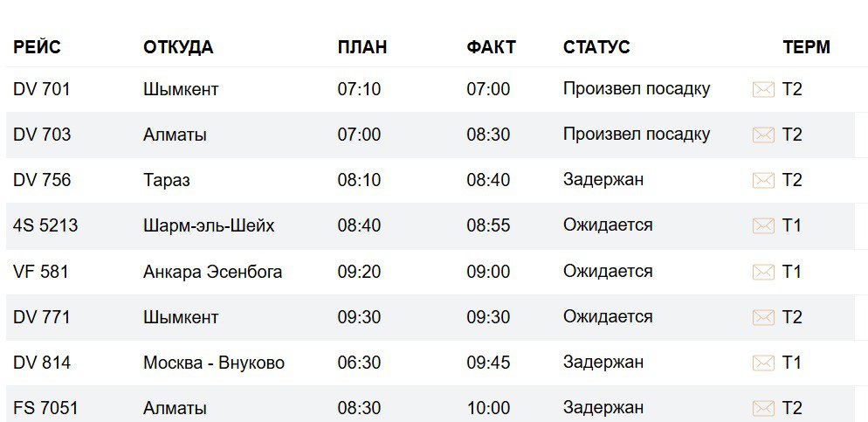
Task: Click the ПЛАН column header
Action: 362,47
